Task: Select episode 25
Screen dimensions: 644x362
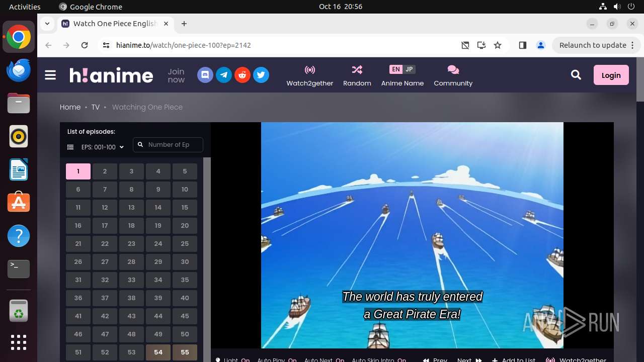Action: coord(185,244)
